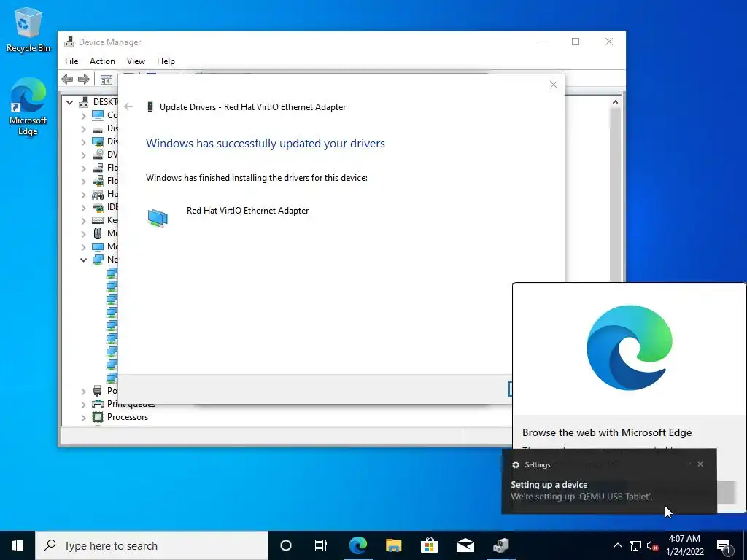Screen dimensions: 747x560
Task: Open options ellipsis on Settings notification
Action: click(686, 464)
